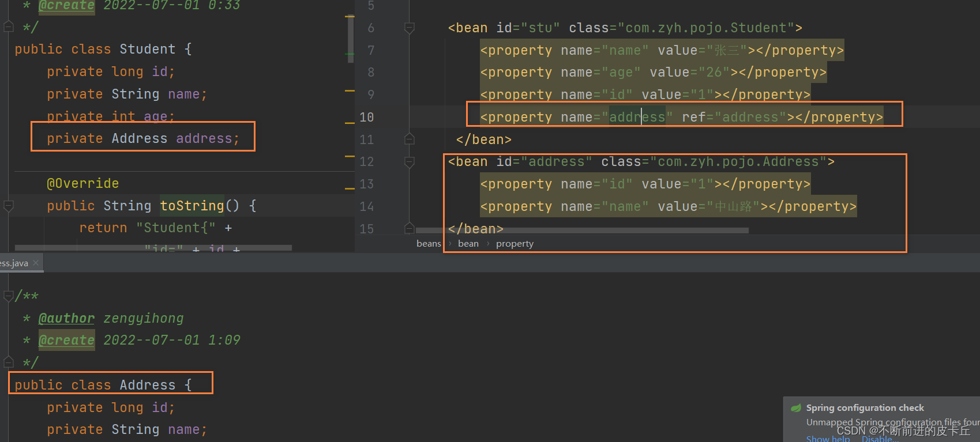Click line number 7 in the XML gutter
The image size is (980, 442).
[371, 50]
